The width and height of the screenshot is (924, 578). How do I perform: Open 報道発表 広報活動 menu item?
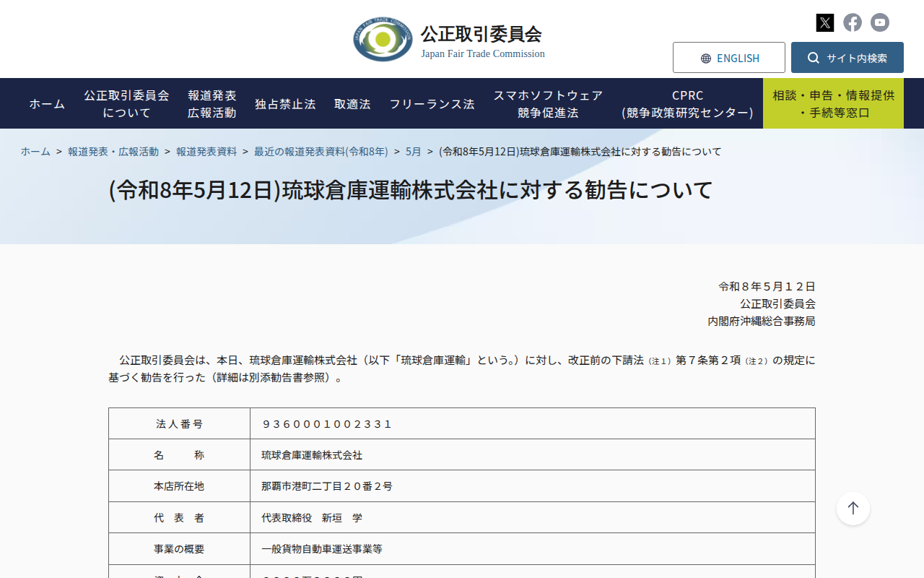click(x=212, y=104)
